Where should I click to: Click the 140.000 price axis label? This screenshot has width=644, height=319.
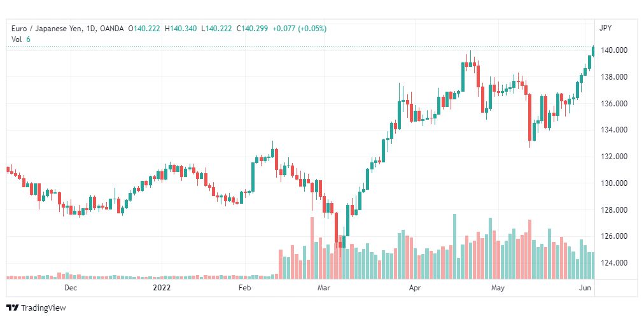click(614, 50)
